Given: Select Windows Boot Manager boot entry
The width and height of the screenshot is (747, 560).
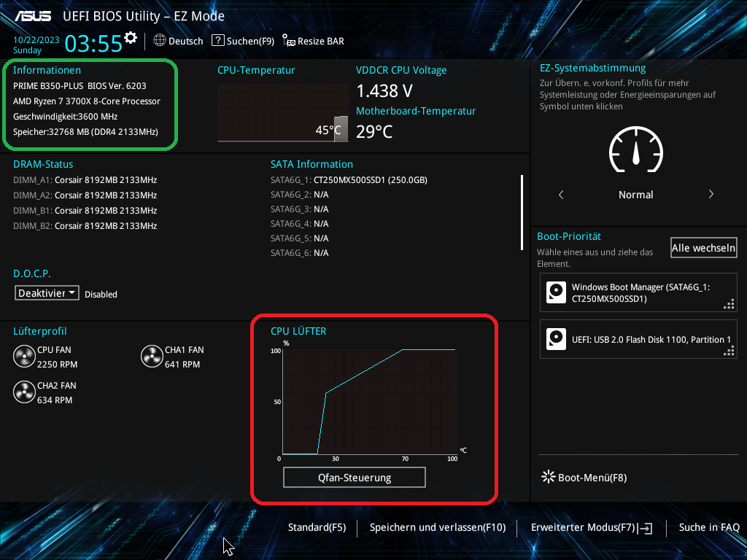Looking at the screenshot, I should pos(638,292).
